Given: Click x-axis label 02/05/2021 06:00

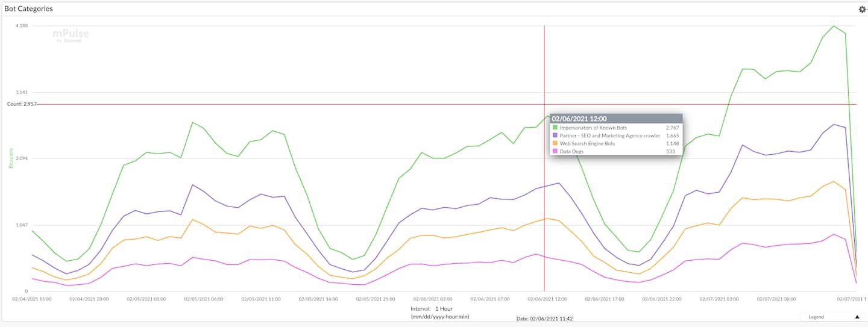Looking at the screenshot, I should (x=203, y=299).
